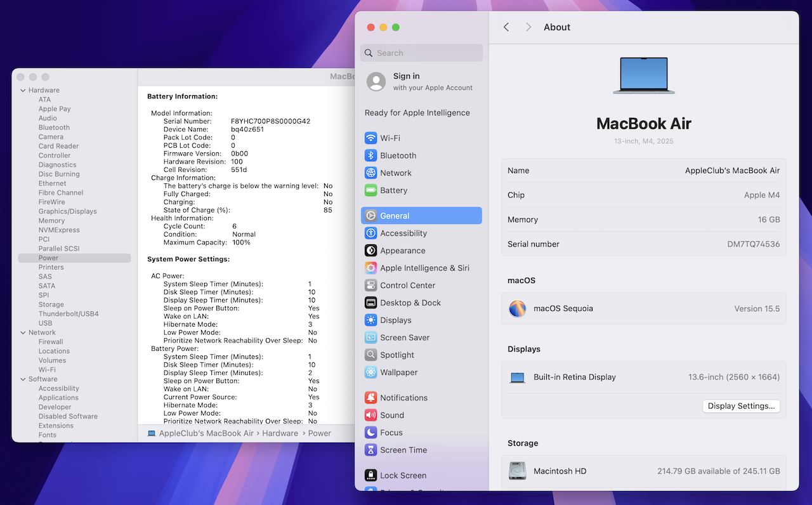Select the Focus moon icon
This screenshot has width=812, height=505.
[x=371, y=433]
